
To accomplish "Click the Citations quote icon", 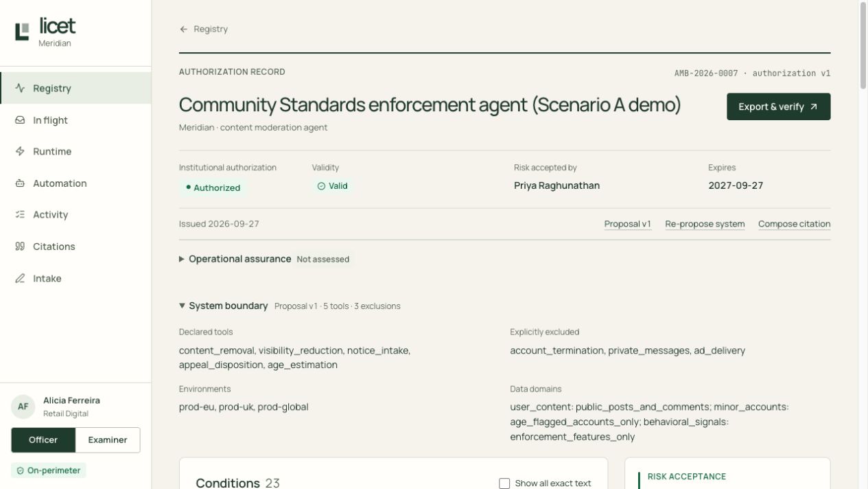I will click(x=20, y=247).
